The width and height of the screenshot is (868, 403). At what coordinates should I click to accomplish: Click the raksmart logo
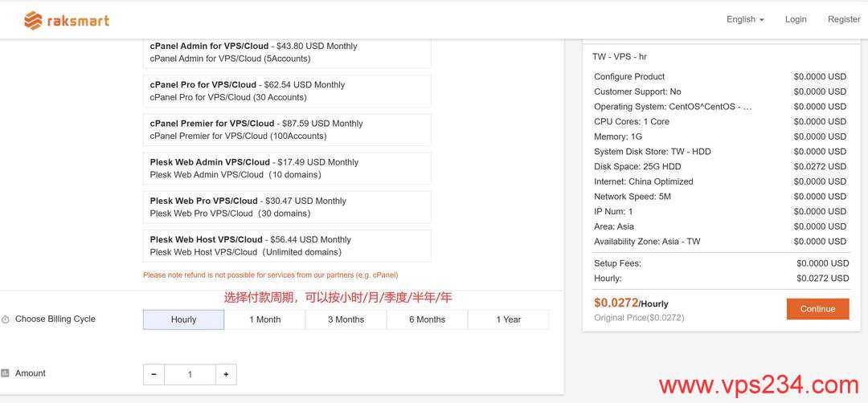pos(67,20)
